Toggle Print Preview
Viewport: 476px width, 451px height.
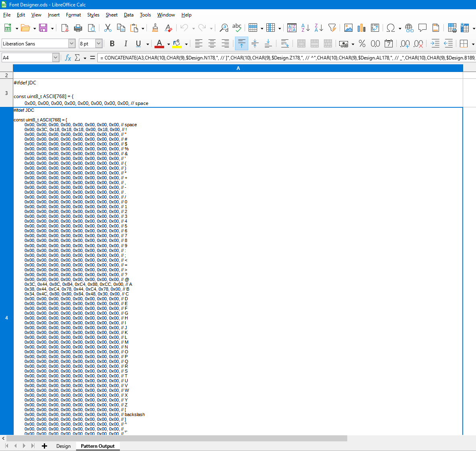coord(91,28)
